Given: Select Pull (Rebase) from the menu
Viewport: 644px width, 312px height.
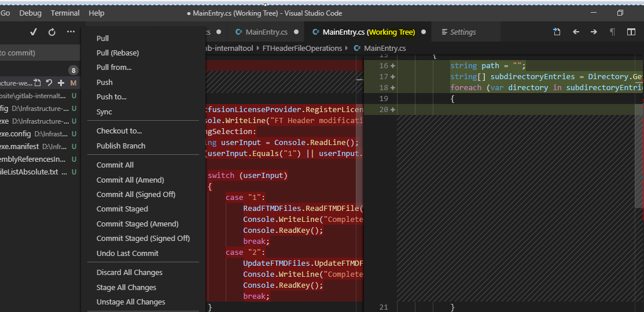Looking at the screenshot, I should pos(117,53).
